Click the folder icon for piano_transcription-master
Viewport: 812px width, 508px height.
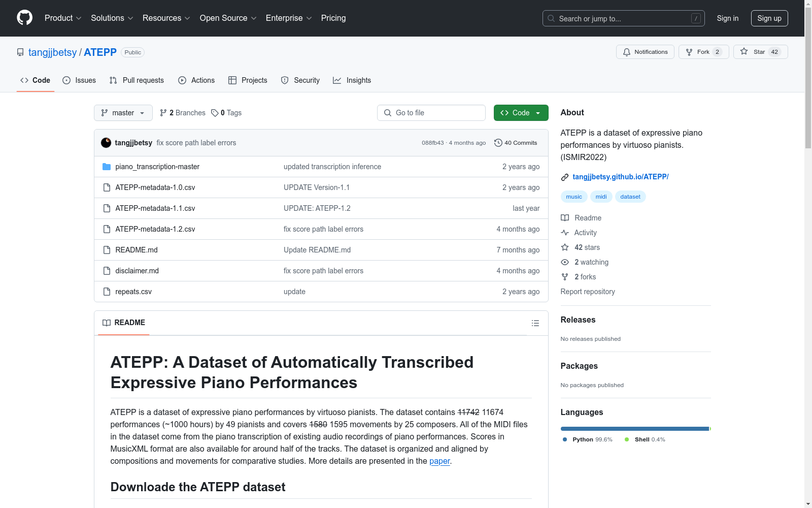point(107,167)
